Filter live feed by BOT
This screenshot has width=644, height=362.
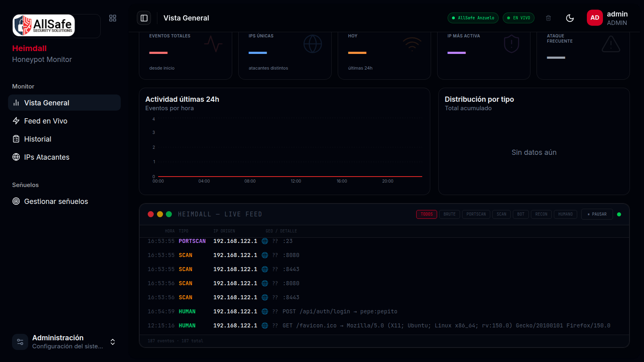click(521, 214)
